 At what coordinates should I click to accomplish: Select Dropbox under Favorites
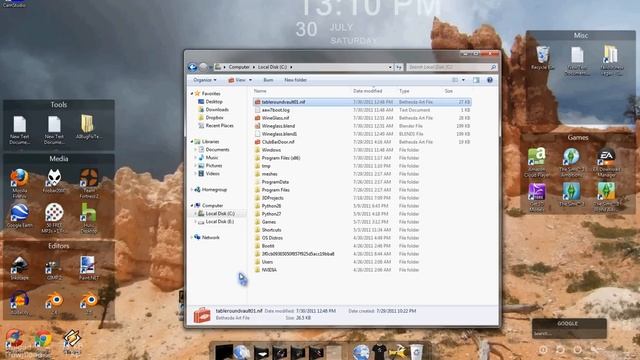point(211,118)
